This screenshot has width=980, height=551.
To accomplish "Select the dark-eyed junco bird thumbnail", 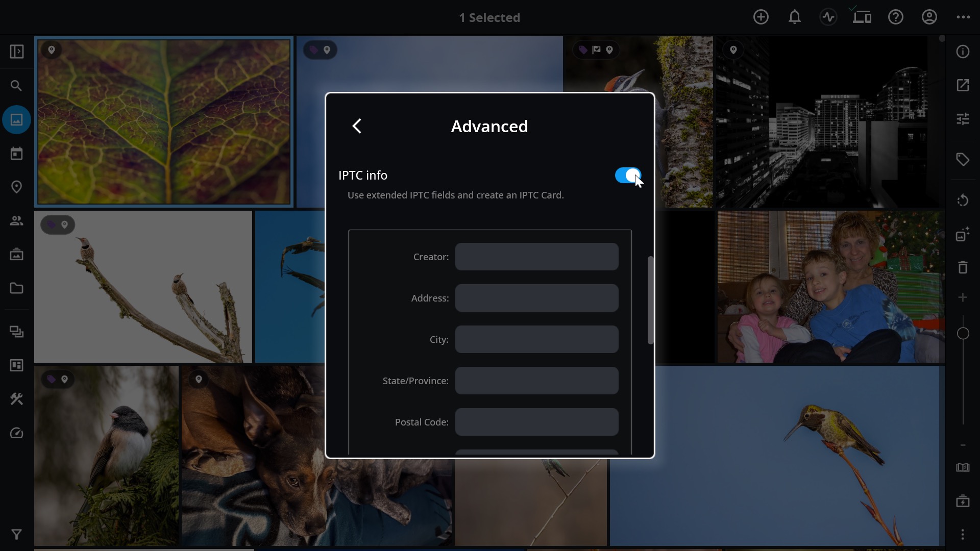I will point(106,456).
